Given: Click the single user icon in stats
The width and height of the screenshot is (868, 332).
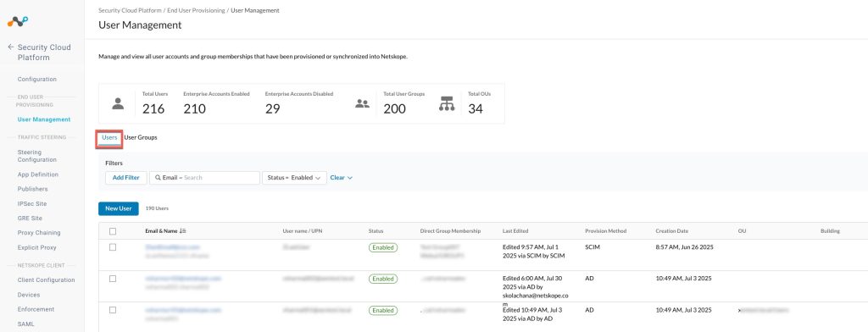Looking at the screenshot, I should coord(118,103).
